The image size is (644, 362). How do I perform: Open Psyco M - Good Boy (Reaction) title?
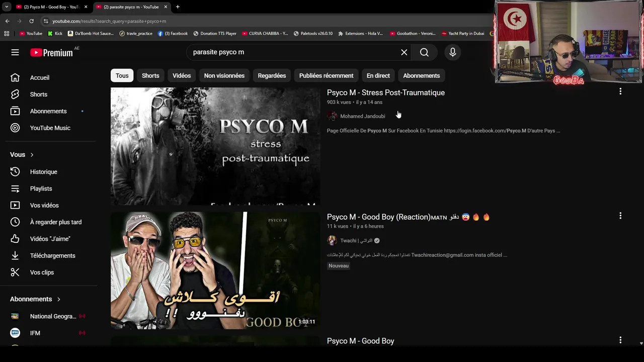click(408, 217)
